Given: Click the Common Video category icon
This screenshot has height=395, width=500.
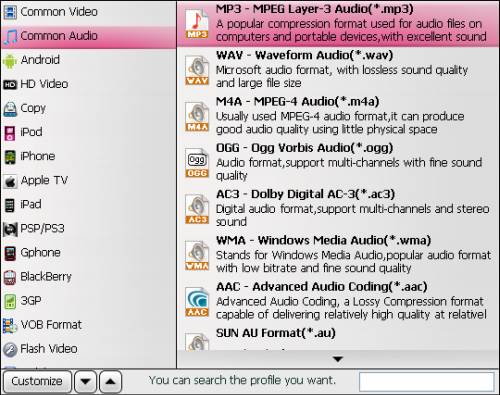Looking at the screenshot, I should pos(10,12).
